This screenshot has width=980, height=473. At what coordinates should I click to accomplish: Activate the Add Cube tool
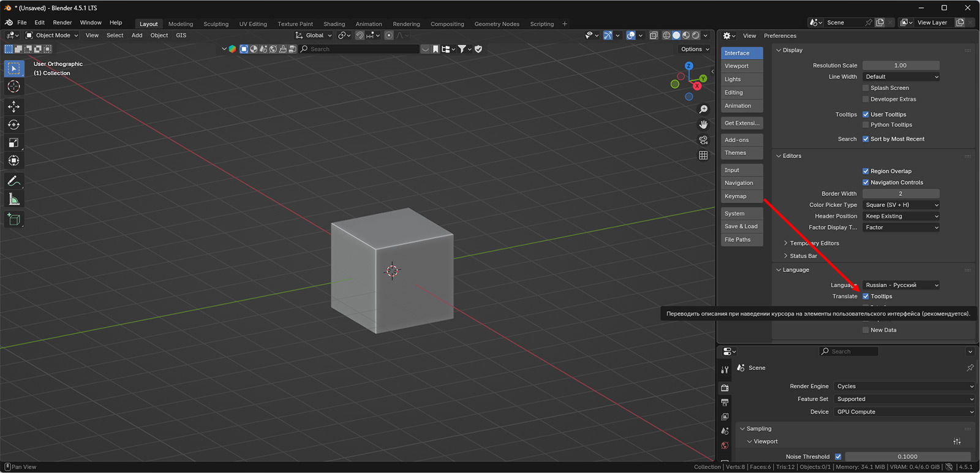[13, 219]
